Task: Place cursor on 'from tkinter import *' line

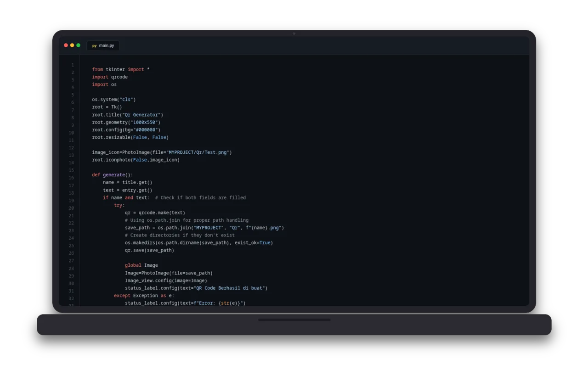Action: [x=121, y=69]
